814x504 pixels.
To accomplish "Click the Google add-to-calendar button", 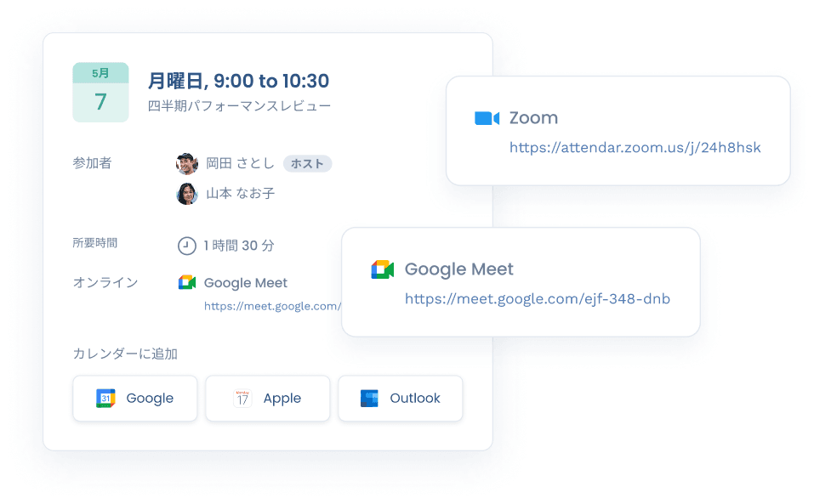I will point(134,398).
